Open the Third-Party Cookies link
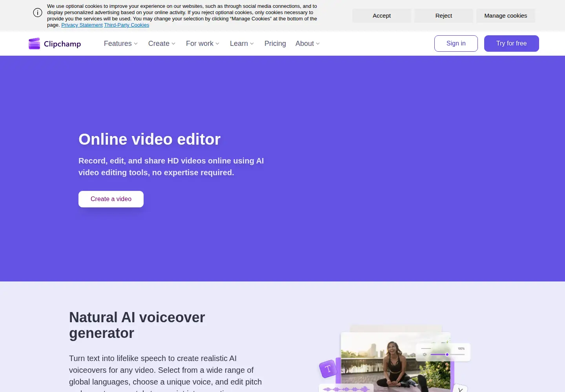Viewport: 565px width, 392px height. (127, 25)
